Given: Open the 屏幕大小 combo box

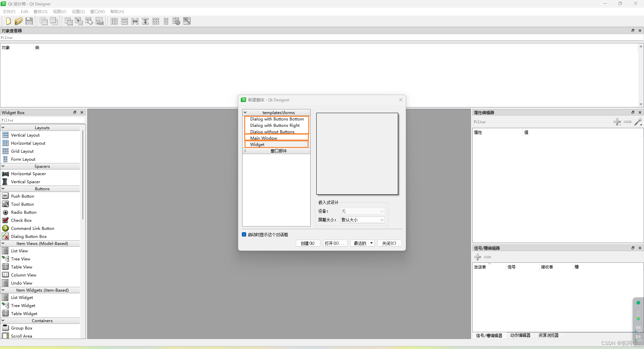Looking at the screenshot, I should [x=363, y=220].
